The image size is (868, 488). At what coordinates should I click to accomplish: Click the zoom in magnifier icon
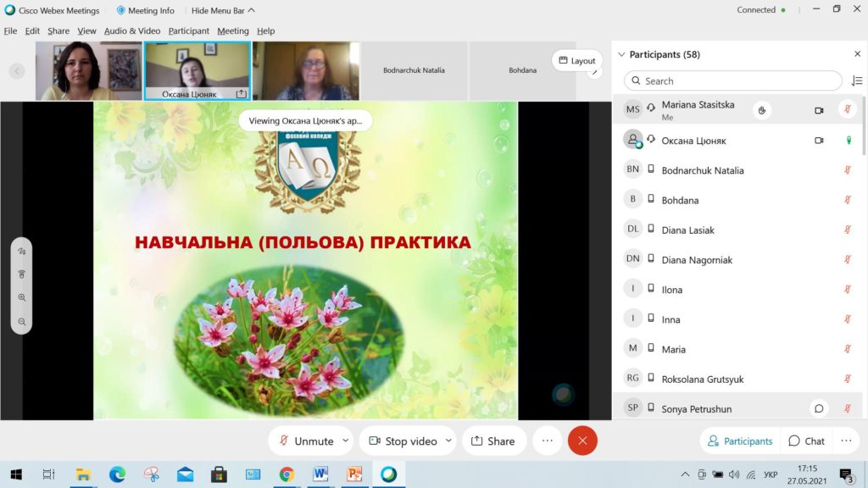coord(22,297)
